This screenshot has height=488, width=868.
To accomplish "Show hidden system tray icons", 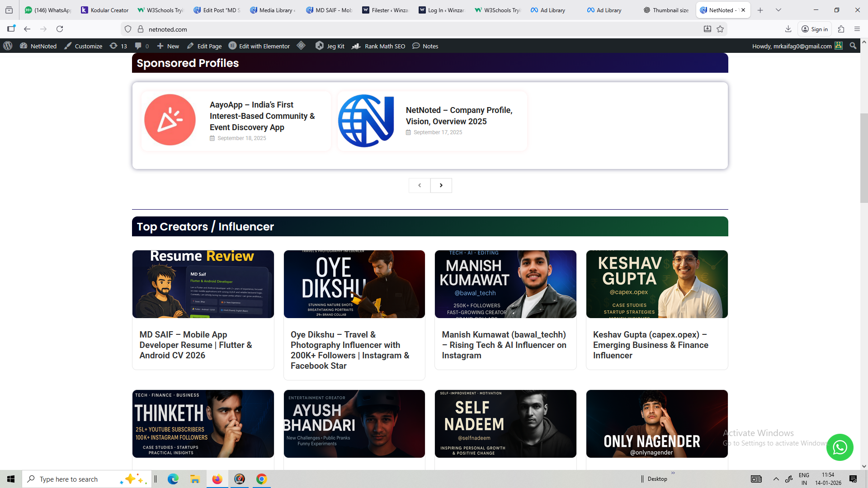I will [776, 479].
